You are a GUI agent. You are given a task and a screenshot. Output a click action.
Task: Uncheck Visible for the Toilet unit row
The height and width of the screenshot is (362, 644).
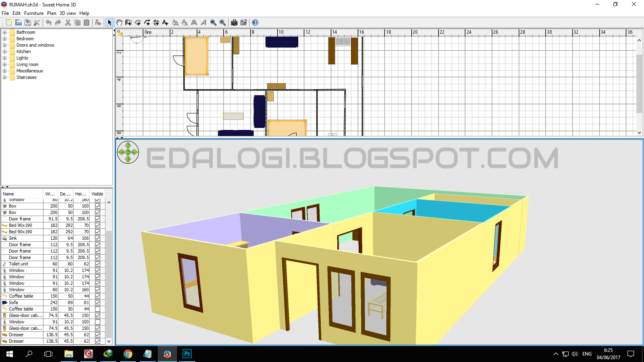[x=97, y=264]
